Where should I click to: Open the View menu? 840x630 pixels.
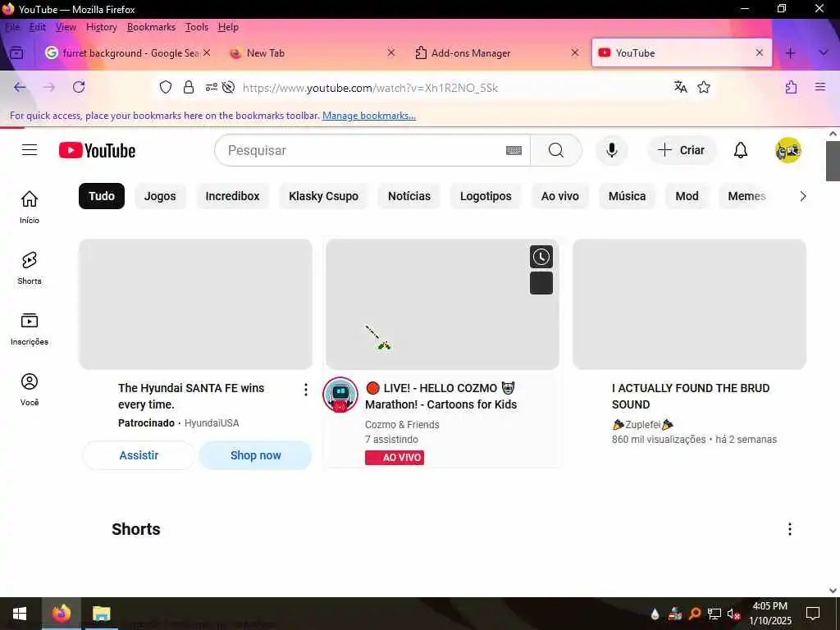pyautogui.click(x=66, y=27)
